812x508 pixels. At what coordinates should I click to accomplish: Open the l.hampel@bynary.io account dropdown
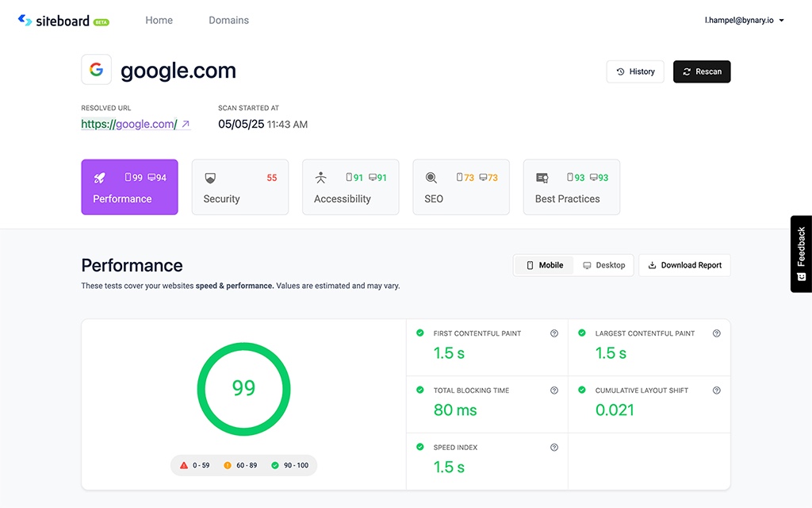[x=744, y=20]
